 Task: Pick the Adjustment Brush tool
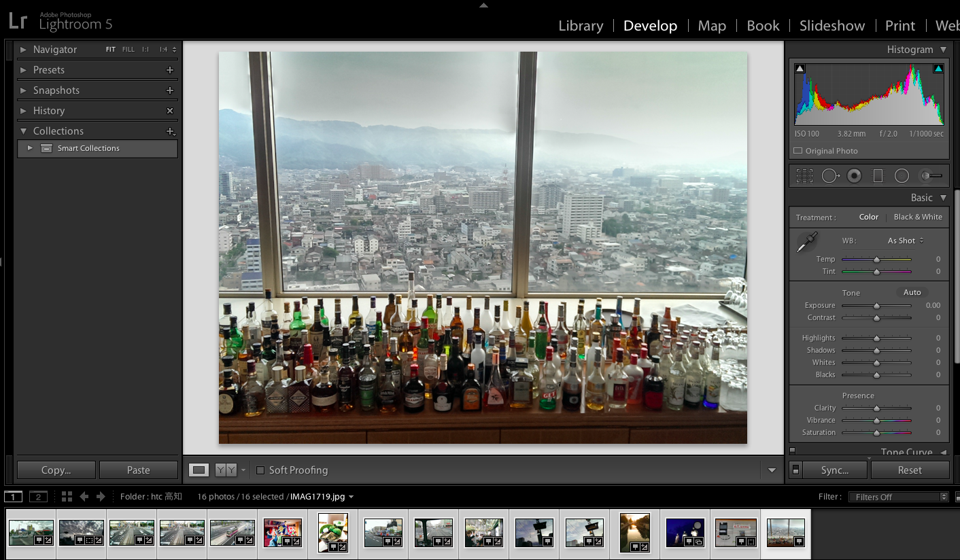click(x=931, y=176)
